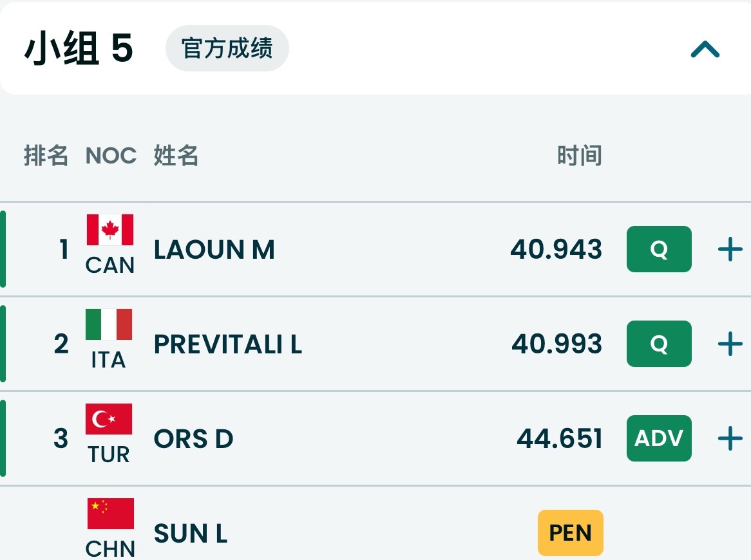Click the green Q badge next to LAOUN M
The width and height of the screenshot is (751, 560).
click(659, 249)
